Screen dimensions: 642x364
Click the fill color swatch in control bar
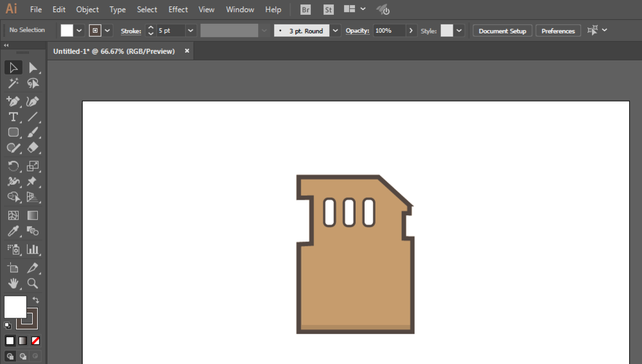point(67,31)
